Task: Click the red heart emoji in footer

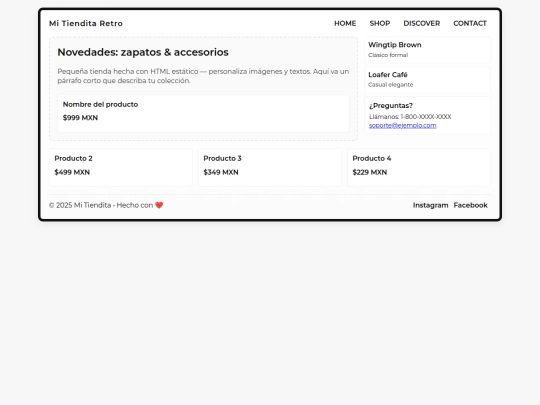Action: click(x=159, y=205)
